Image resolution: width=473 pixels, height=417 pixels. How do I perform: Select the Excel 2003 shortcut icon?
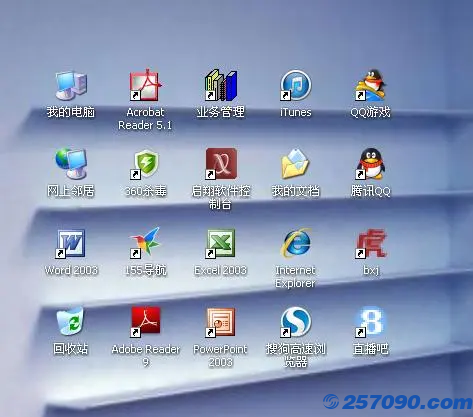point(221,243)
